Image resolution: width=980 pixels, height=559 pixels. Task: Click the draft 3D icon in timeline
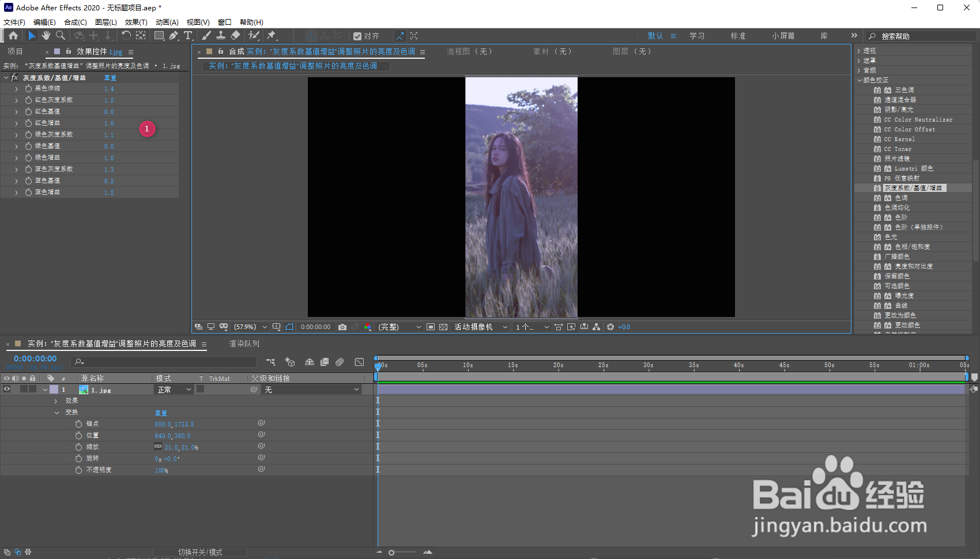pos(290,362)
